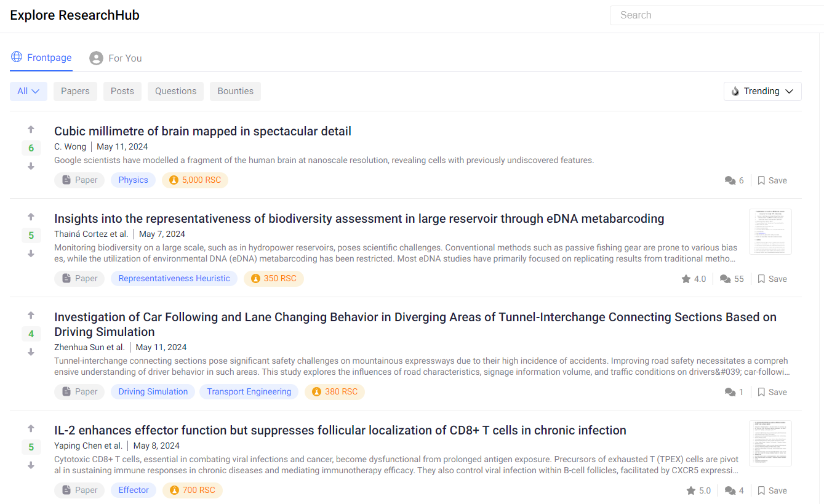This screenshot has height=504, width=824.
Task: Click the Search input field
Action: tap(717, 15)
